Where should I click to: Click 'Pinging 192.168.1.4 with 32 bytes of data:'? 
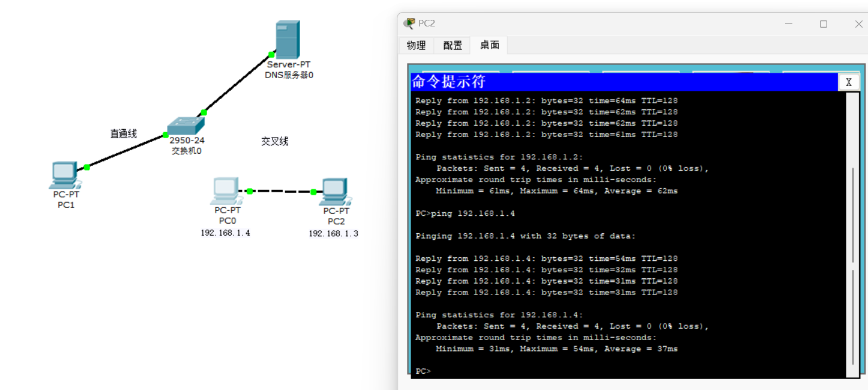525,236
